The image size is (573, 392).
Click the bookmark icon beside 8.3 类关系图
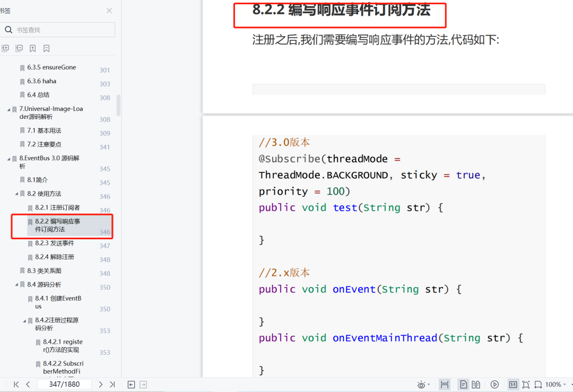tap(22, 271)
